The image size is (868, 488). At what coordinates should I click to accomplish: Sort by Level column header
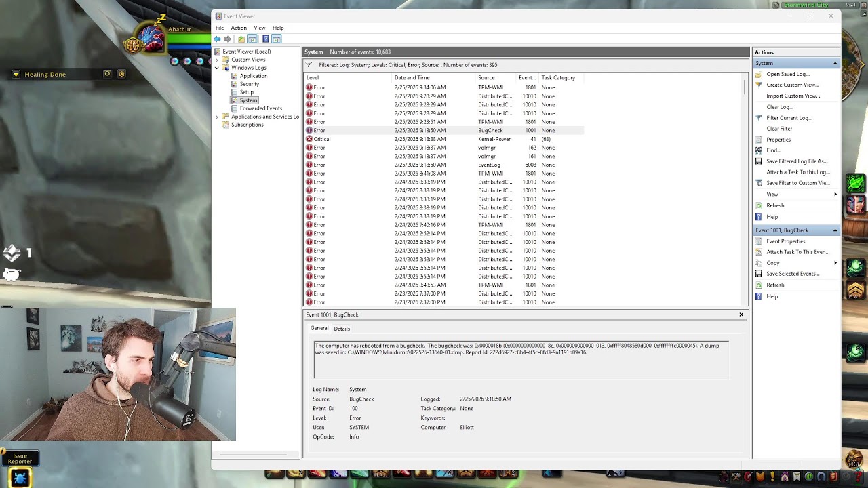click(348, 77)
